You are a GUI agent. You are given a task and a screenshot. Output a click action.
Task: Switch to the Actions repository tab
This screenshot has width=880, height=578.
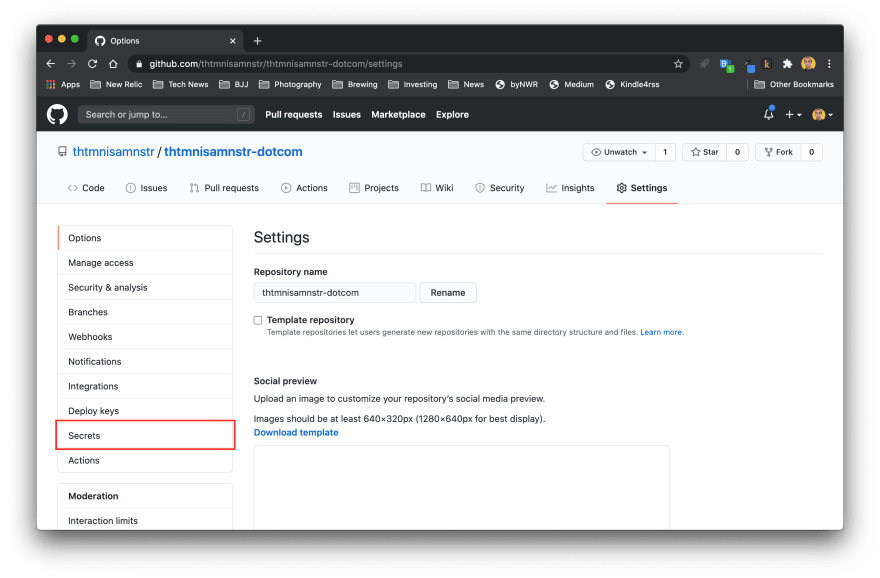(x=304, y=188)
